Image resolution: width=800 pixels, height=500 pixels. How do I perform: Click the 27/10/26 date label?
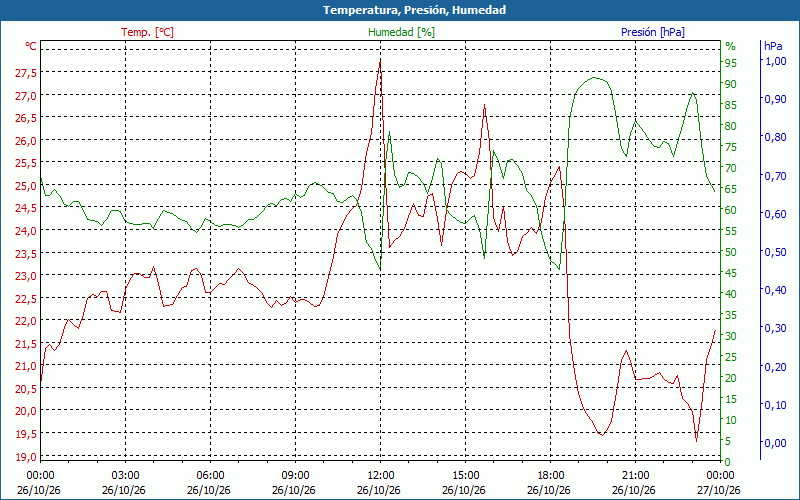point(718,490)
